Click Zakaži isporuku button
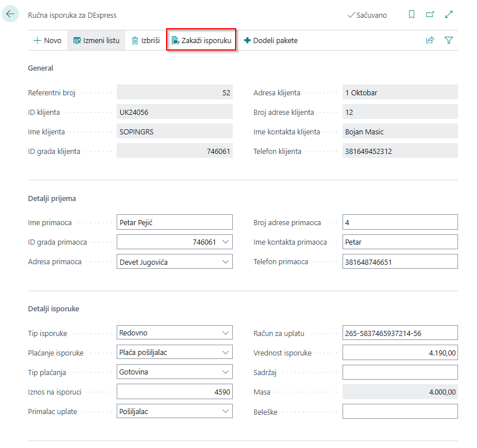477x448 pixels. (x=201, y=41)
